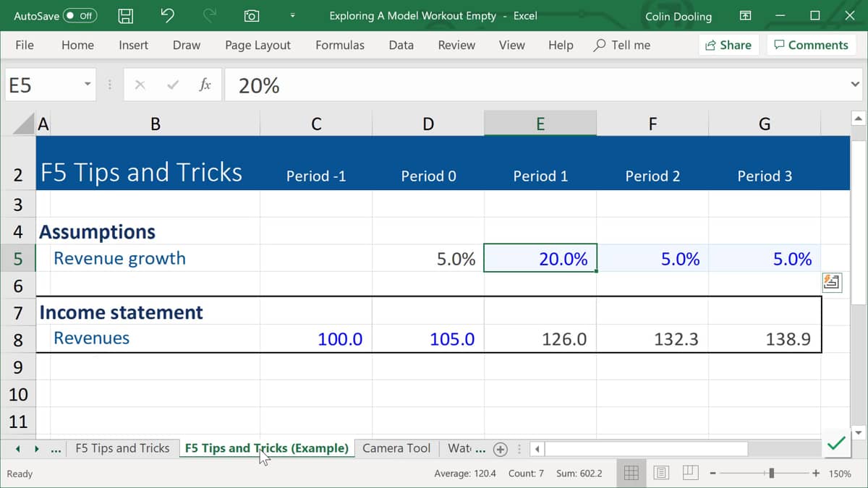Expand the formula bar chevron
The width and height of the screenshot is (868, 488).
855,85
